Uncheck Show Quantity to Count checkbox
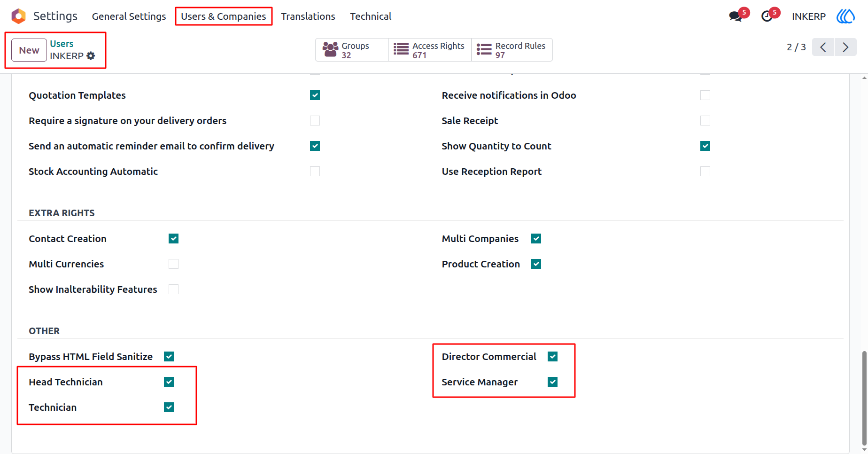The height and width of the screenshot is (454, 868). [705, 146]
